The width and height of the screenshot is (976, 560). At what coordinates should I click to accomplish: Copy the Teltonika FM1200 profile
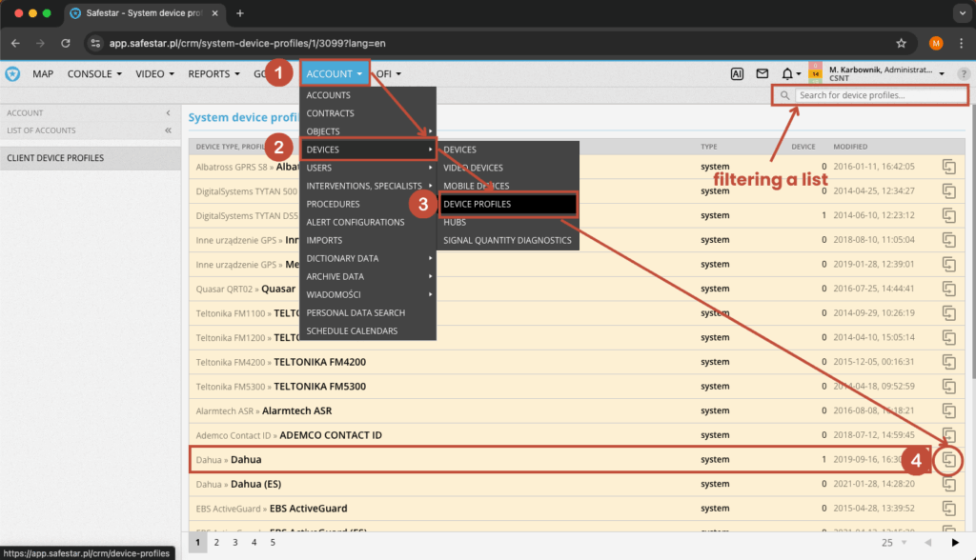click(948, 337)
